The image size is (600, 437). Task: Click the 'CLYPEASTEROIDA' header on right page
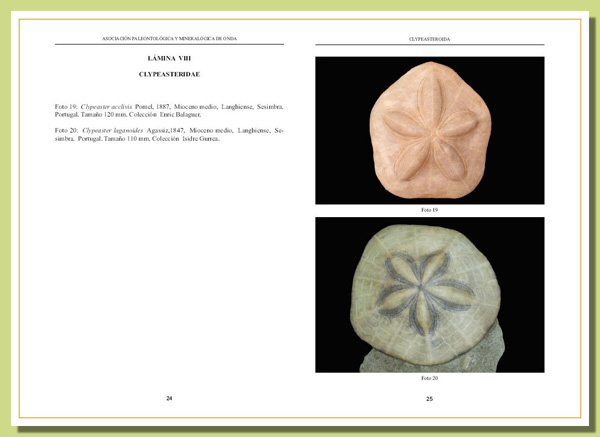(x=429, y=39)
